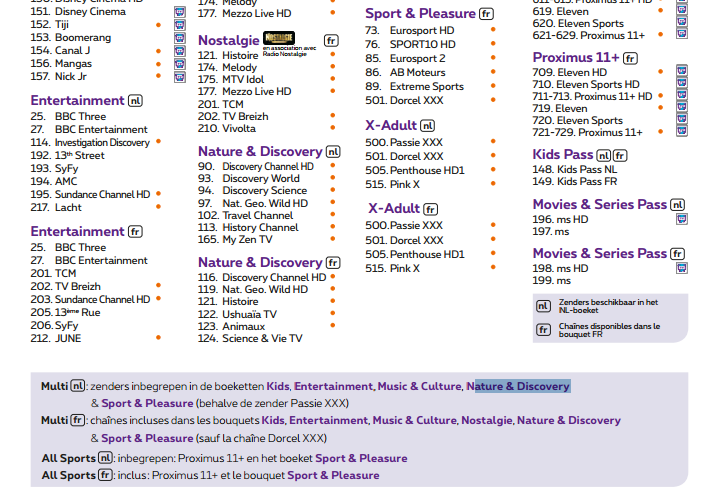Click the TV icon beside 709 Eleven HD
The width and height of the screenshot is (714, 502).
(x=681, y=72)
